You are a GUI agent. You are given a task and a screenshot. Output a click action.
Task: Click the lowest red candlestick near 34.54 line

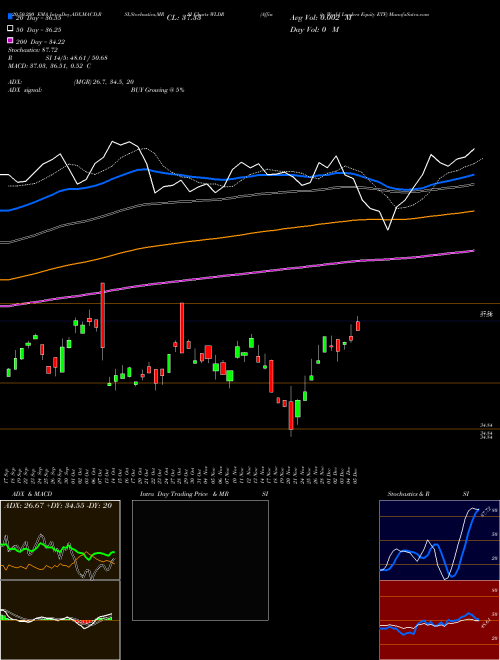pyautogui.click(x=291, y=415)
